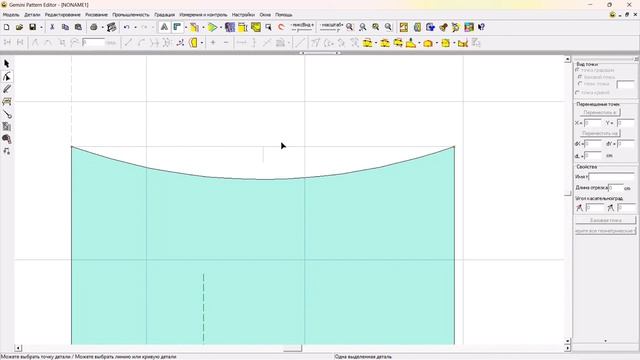Cut selection with scissors icon

pos(52,27)
